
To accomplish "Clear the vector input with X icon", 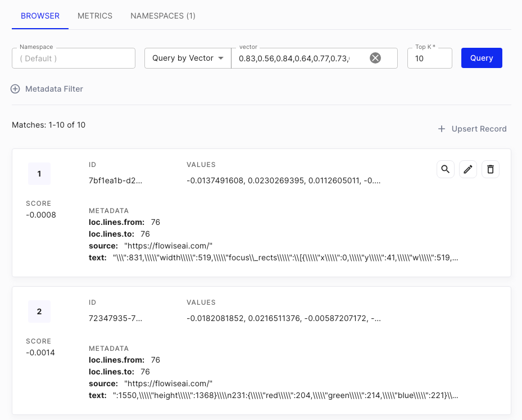I will pos(375,58).
